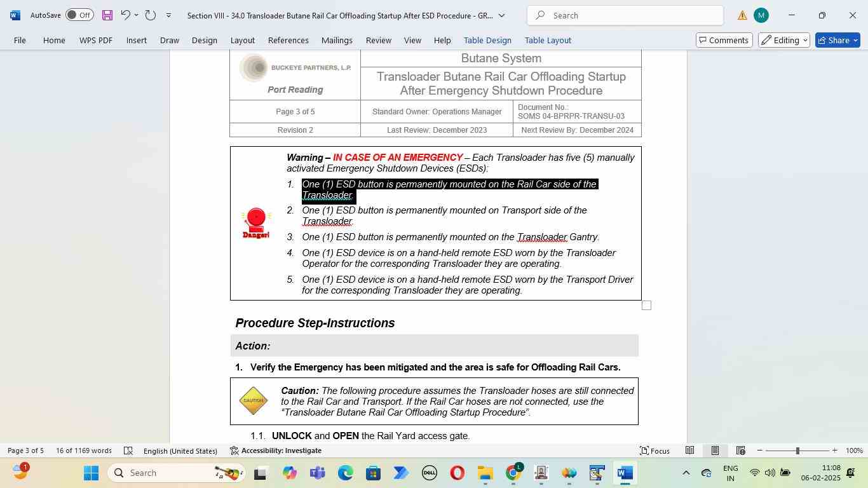Switch to the Home tab
This screenshot has width=868, height=488.
point(54,40)
